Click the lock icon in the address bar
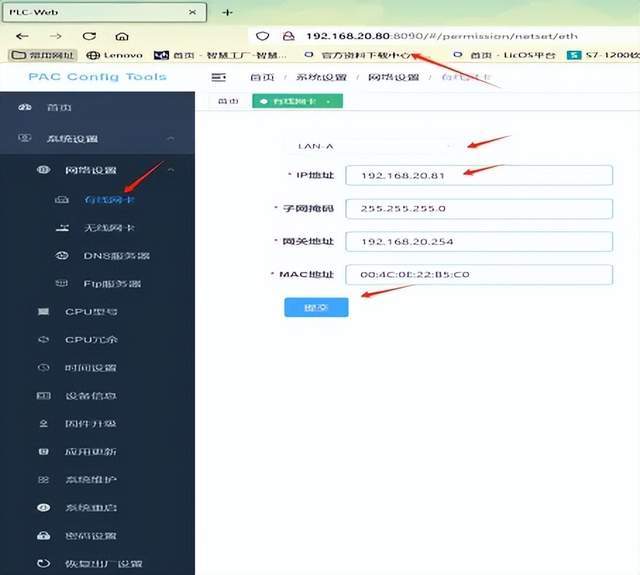 click(x=289, y=36)
